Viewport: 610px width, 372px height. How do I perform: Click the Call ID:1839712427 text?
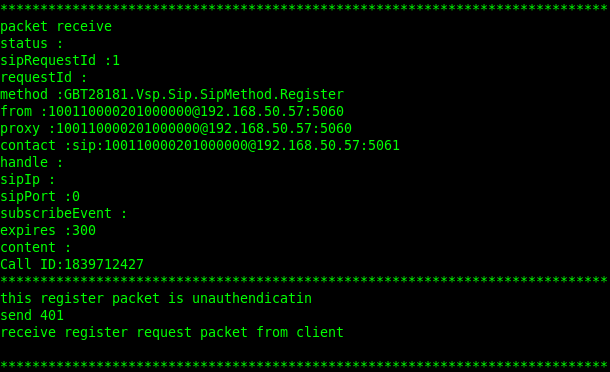72,265
